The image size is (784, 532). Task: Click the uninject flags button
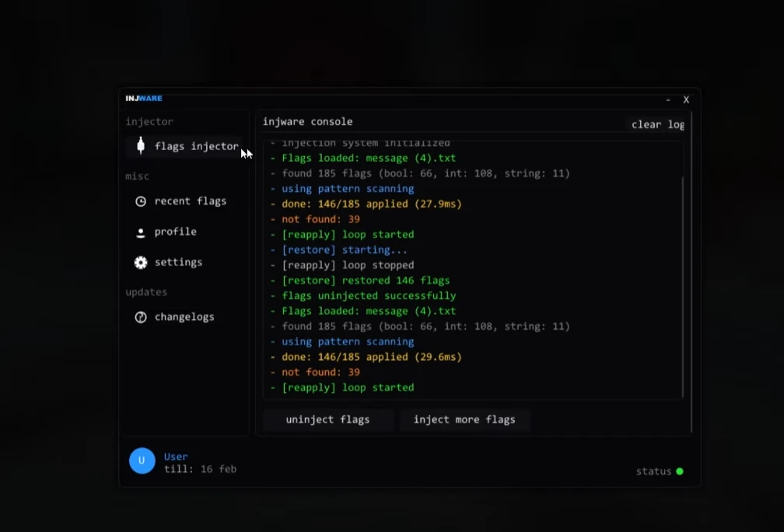(328, 419)
